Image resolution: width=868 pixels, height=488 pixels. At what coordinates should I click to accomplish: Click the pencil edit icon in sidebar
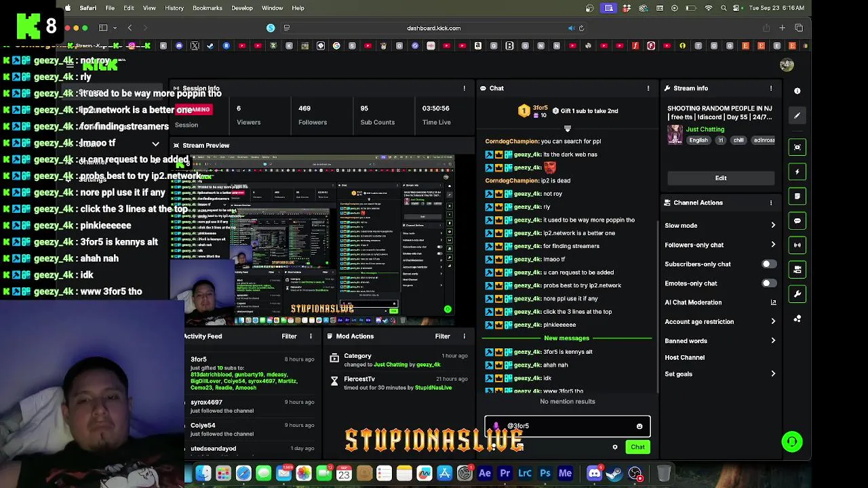tap(797, 116)
